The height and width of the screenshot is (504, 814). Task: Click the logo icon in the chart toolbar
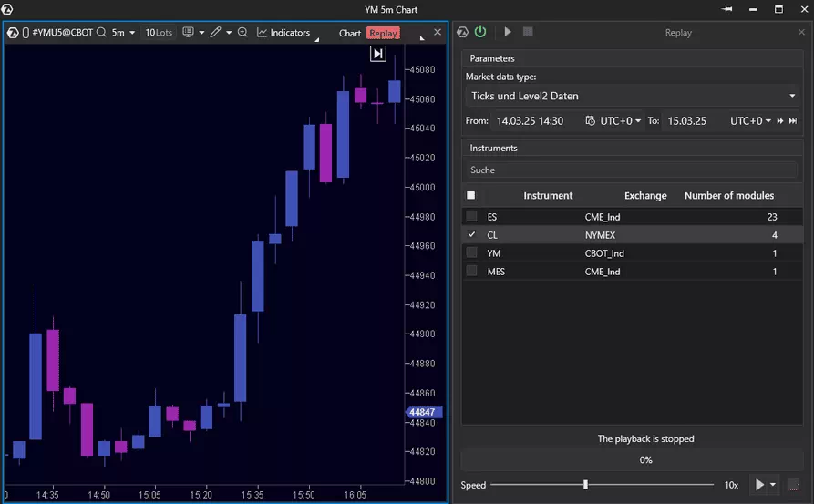pos(13,33)
